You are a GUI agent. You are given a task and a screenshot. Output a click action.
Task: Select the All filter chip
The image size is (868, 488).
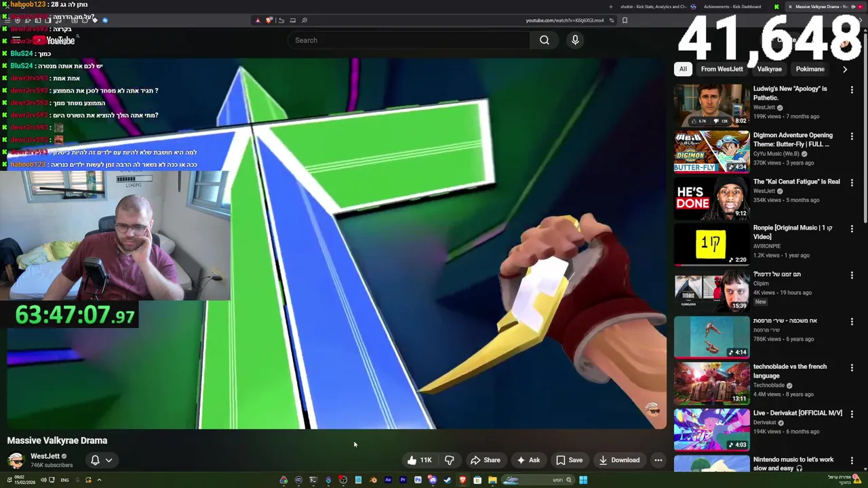coord(683,69)
